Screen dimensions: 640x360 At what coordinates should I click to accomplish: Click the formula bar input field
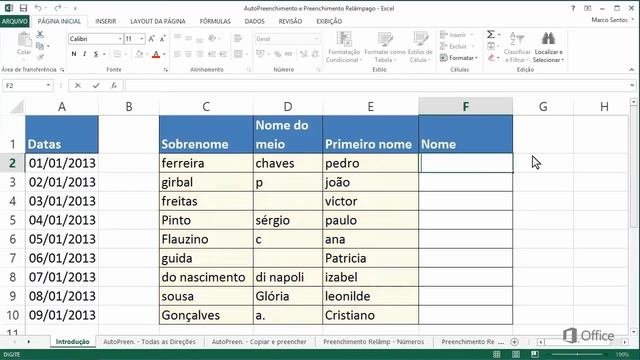pos(377,85)
